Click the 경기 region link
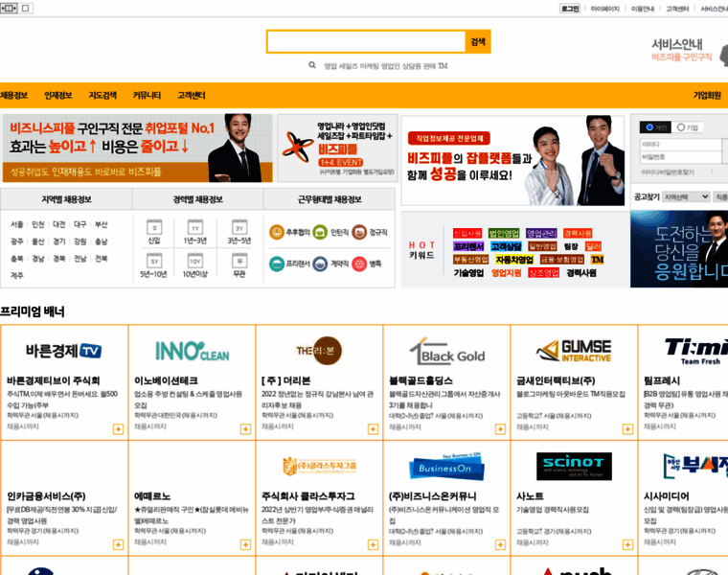Screen dimensions: 728x575 (x=59, y=241)
